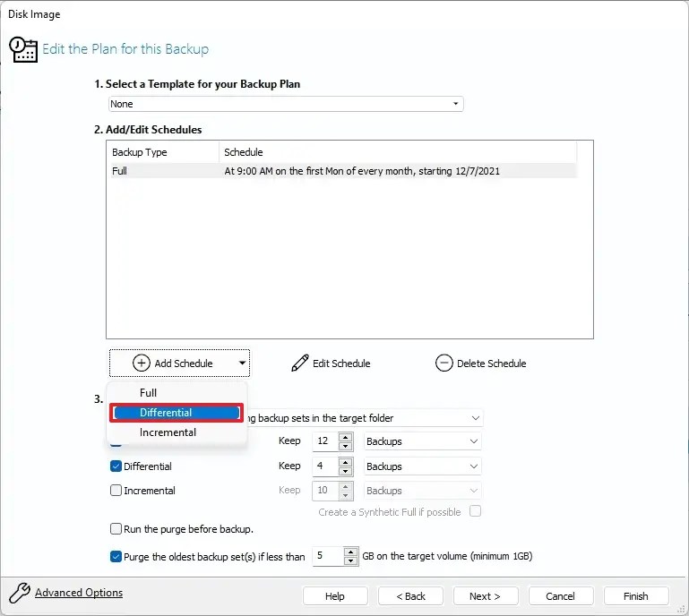This screenshot has width=689, height=616.
Task: Decrease the Differential Keep 4 value
Action: [x=346, y=471]
